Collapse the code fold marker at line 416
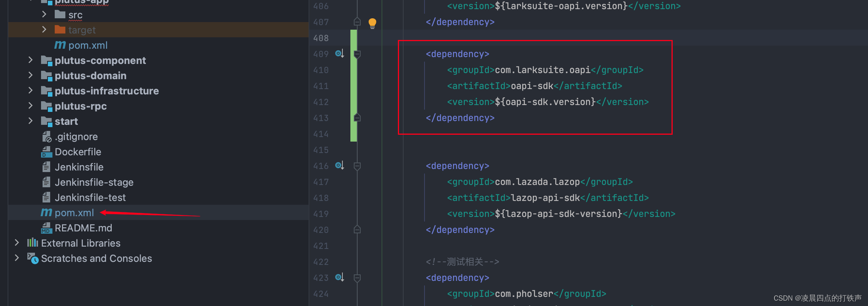The image size is (868, 306). click(x=357, y=166)
